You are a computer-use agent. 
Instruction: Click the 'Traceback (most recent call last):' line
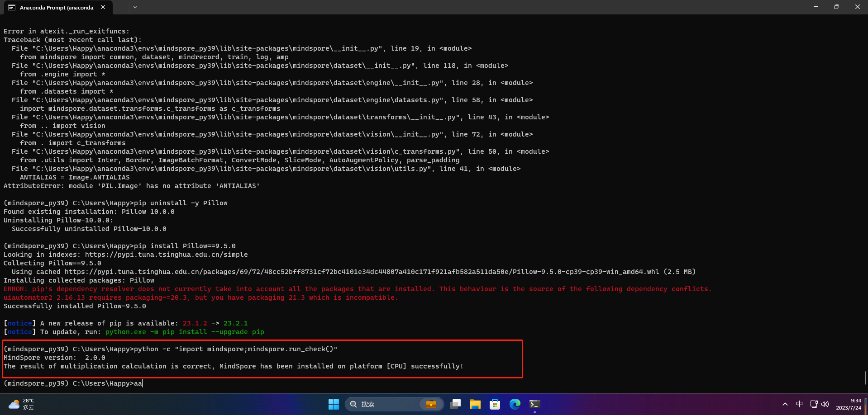click(x=72, y=40)
